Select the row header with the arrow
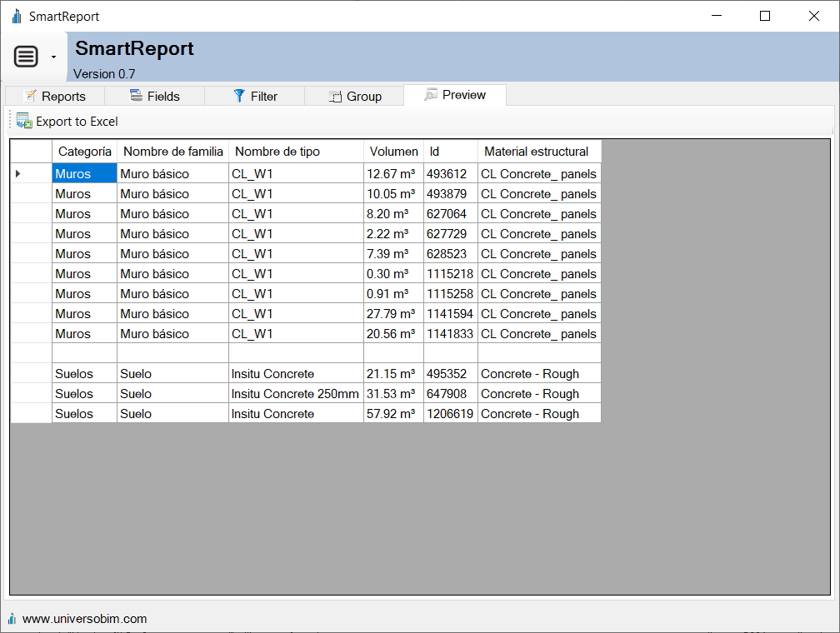840x633 pixels. (31, 173)
